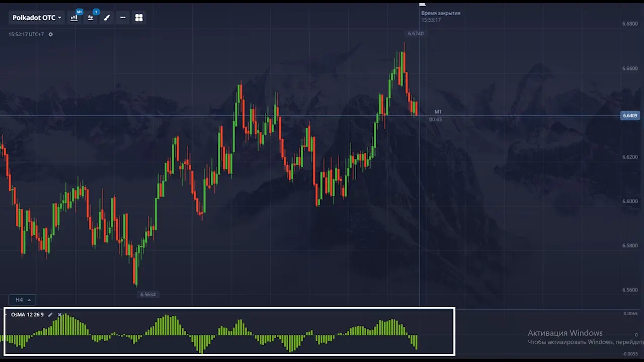
Task: Open the indicators settings list
Action: tap(91, 18)
